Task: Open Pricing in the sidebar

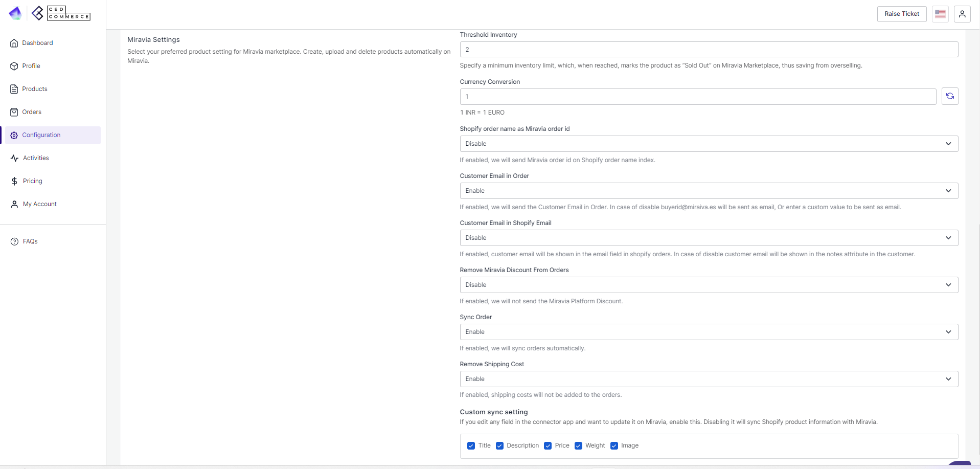Action: click(53, 181)
